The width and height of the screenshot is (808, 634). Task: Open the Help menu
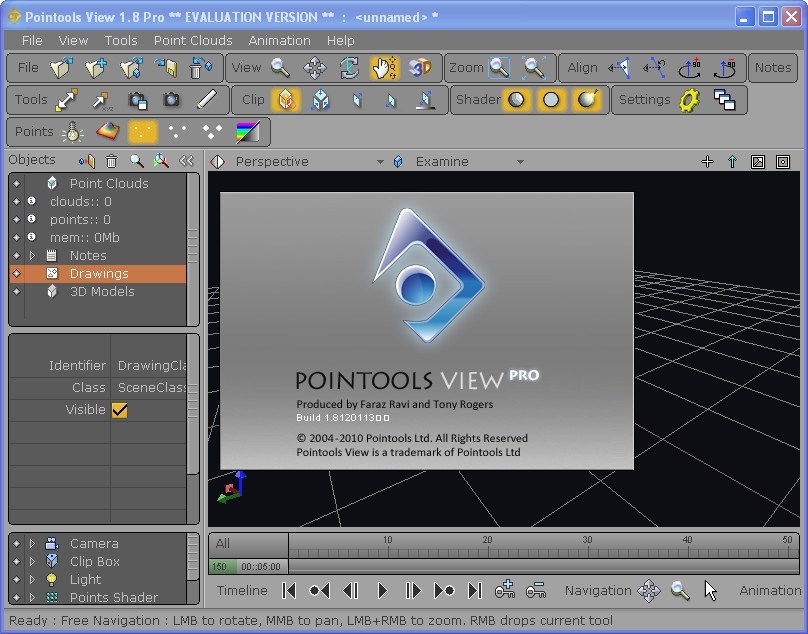click(341, 40)
